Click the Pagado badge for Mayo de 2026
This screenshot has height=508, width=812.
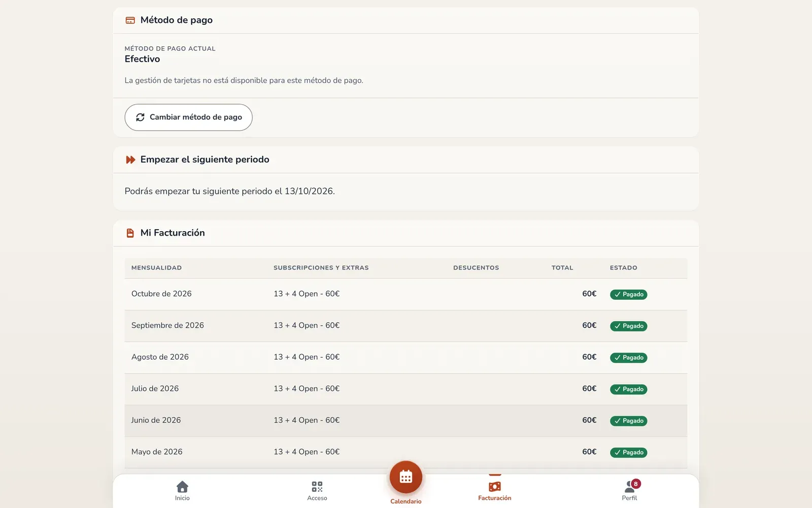tap(629, 452)
